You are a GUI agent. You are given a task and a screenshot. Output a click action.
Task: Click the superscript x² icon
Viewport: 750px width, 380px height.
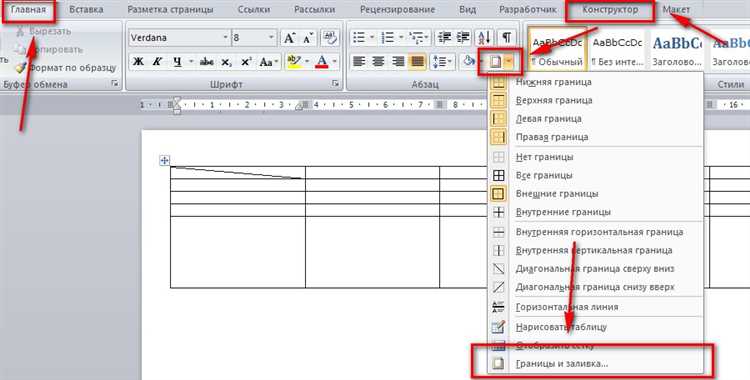[x=246, y=62]
